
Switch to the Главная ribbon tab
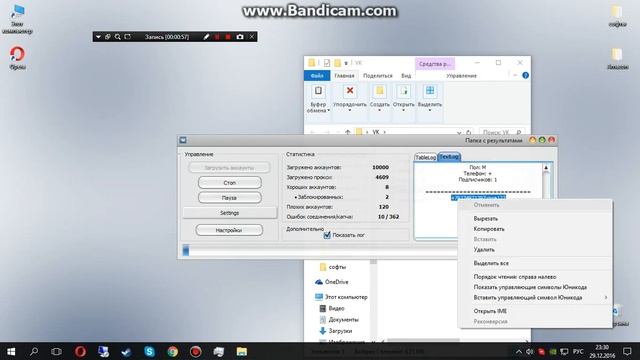pos(344,76)
